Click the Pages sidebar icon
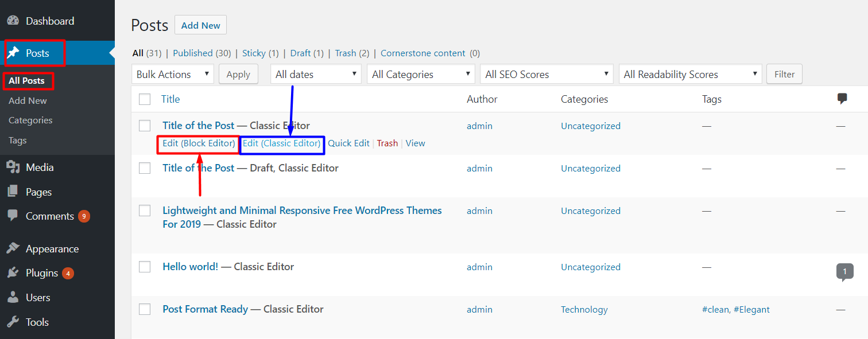This screenshot has height=339, width=868. click(13, 192)
